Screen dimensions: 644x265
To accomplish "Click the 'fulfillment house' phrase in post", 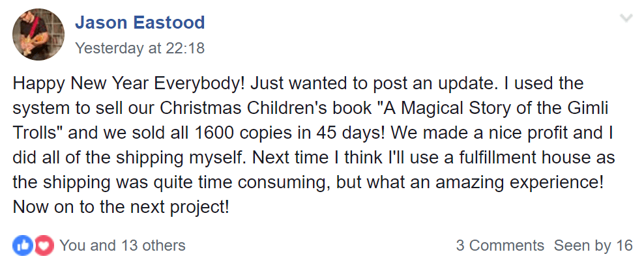I will pyautogui.click(x=511, y=158).
